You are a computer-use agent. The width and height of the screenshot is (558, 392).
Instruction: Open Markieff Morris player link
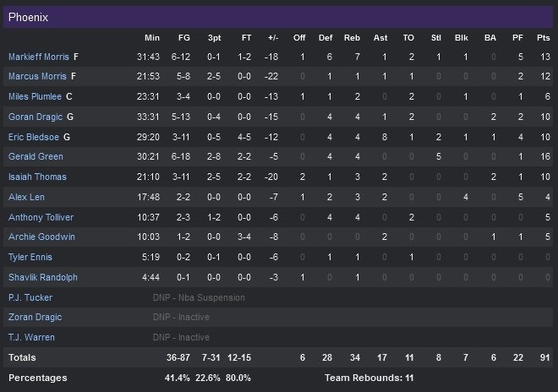tap(39, 57)
